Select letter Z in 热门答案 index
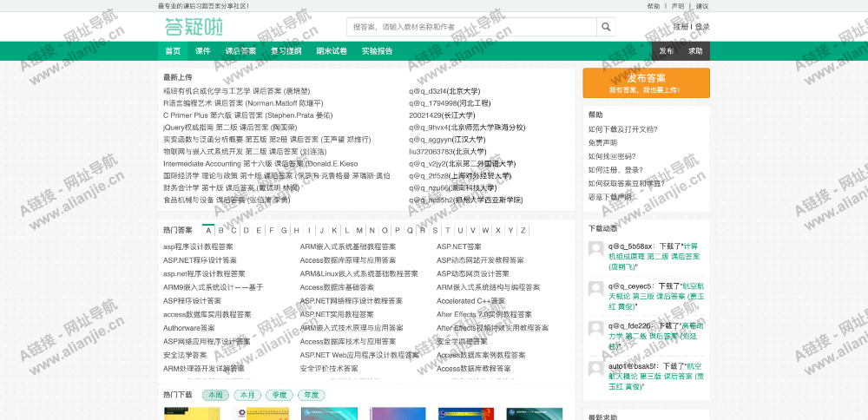 (523, 230)
